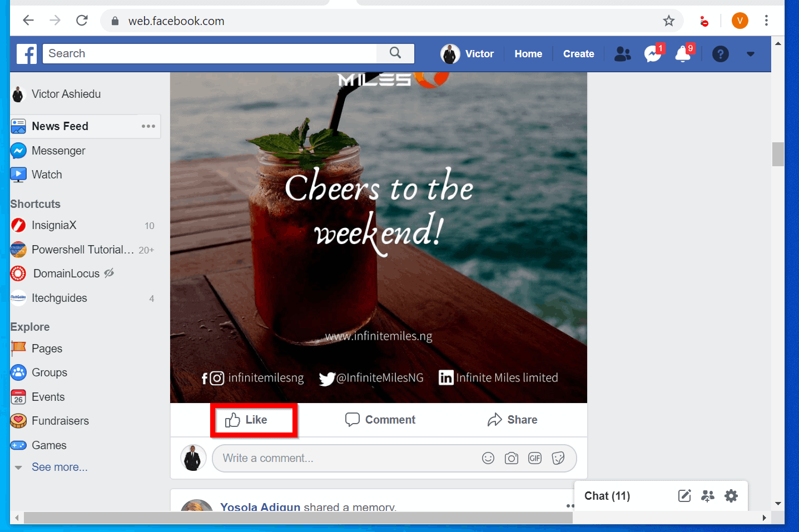The width and height of the screenshot is (799, 532).
Task: Click the Help question mark icon
Action: pos(720,54)
